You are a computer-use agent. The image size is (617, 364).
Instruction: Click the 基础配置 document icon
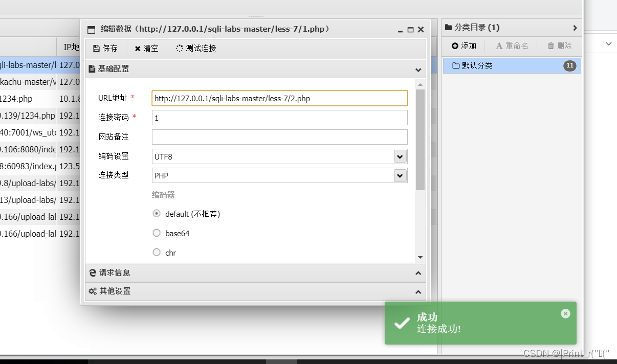[x=92, y=69]
